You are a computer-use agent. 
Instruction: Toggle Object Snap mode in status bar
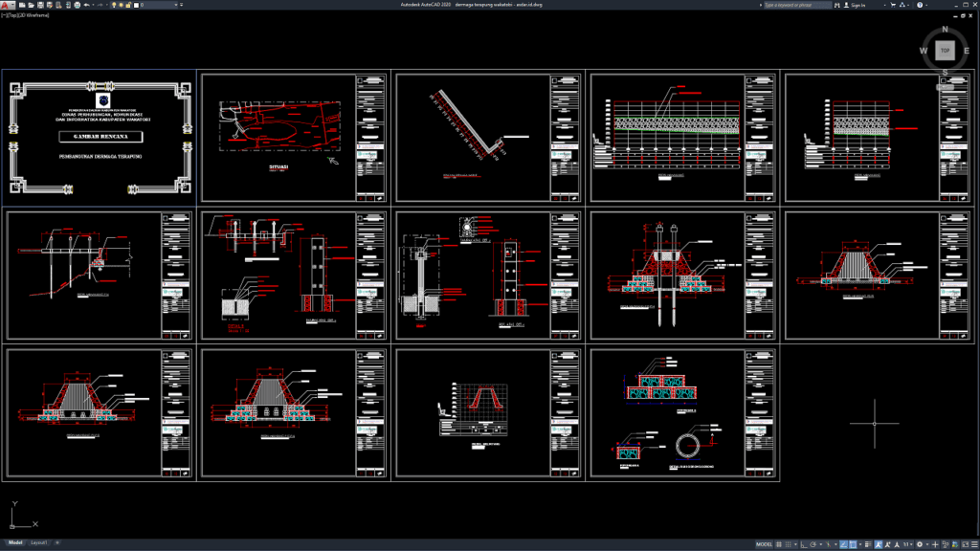[853, 543]
